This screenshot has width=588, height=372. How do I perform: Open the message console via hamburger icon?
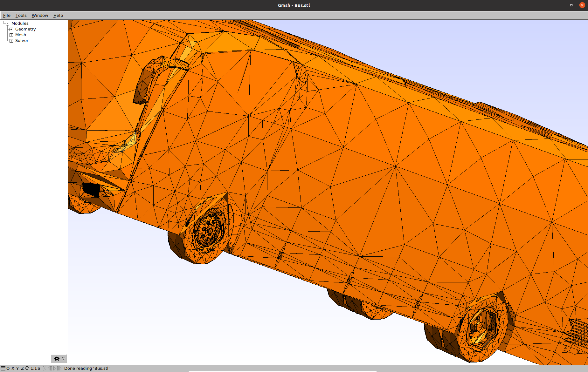coord(3,368)
